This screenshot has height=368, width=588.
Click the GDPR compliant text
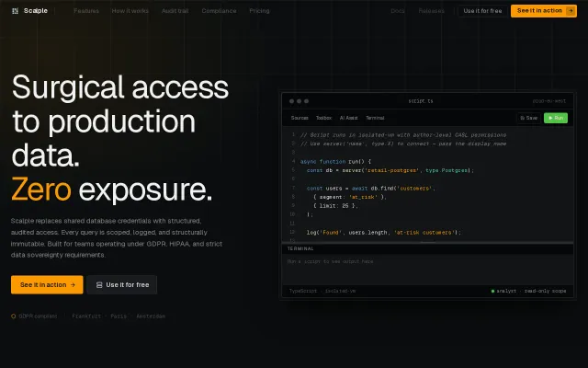tap(38, 316)
